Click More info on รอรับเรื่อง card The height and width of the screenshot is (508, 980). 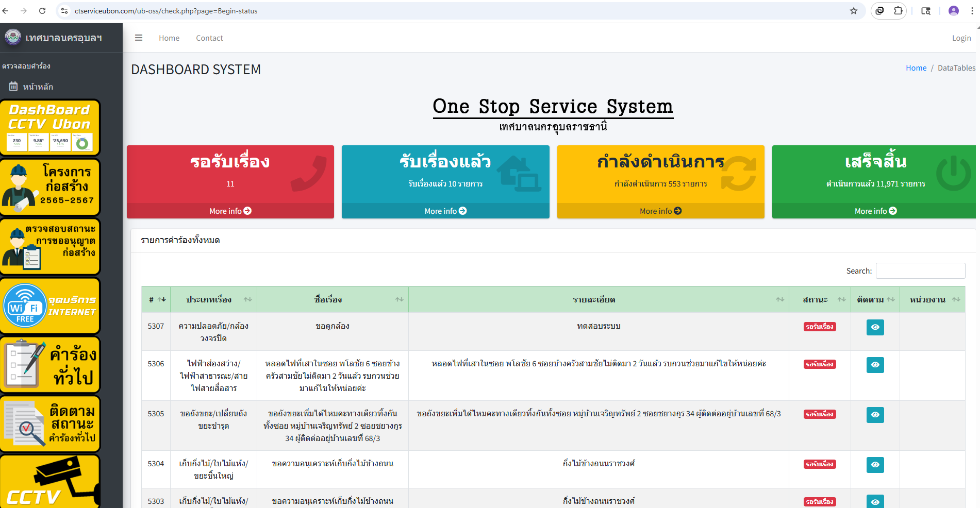click(x=230, y=211)
